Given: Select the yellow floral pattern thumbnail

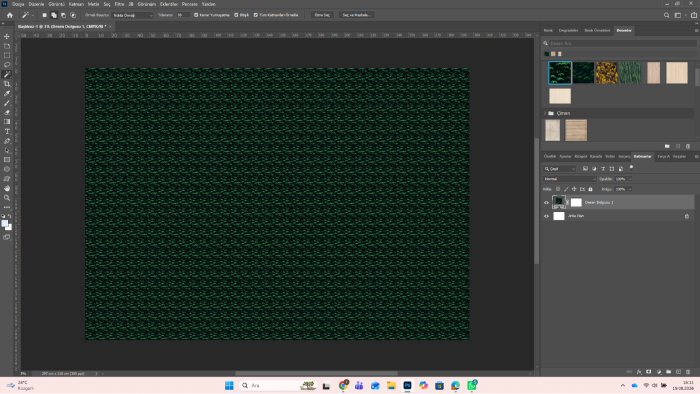Looking at the screenshot, I should click(607, 73).
